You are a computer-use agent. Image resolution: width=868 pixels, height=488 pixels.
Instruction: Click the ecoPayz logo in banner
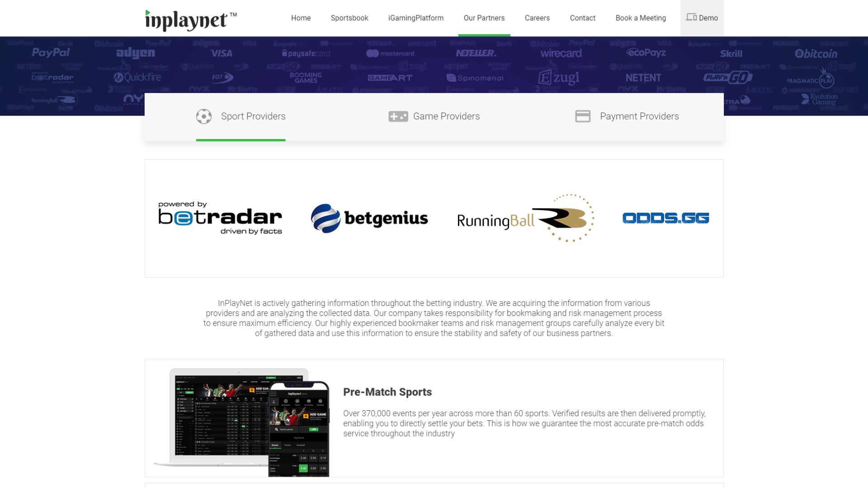(x=646, y=53)
